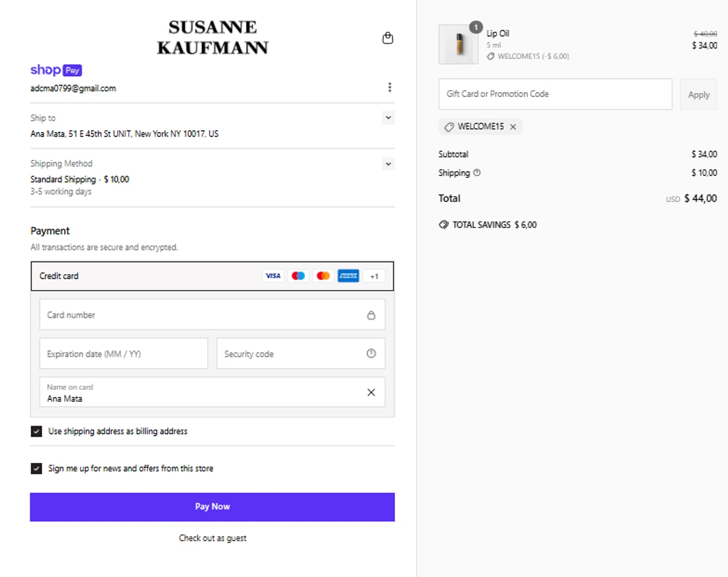This screenshot has height=577, width=728.
Task: Click the crossed-out price '$ 40,00'
Action: pyautogui.click(x=705, y=34)
